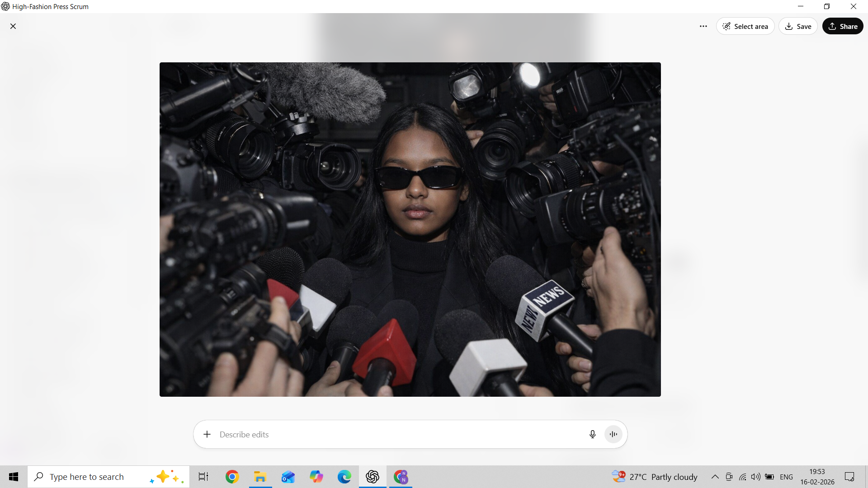
Task: Click the generated press scrum image
Action: pyautogui.click(x=410, y=229)
